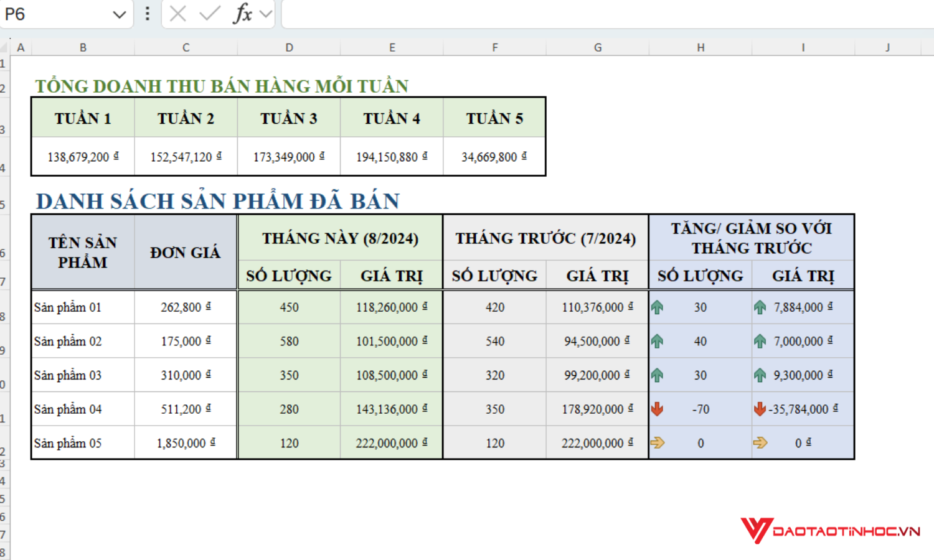This screenshot has height=560, width=934.
Task: Select the cell with 143,136,000 ₫
Action: point(392,409)
